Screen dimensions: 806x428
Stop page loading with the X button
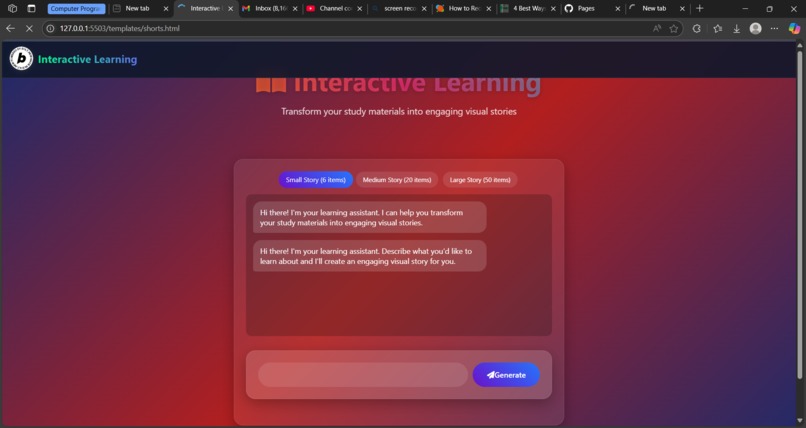click(29, 28)
